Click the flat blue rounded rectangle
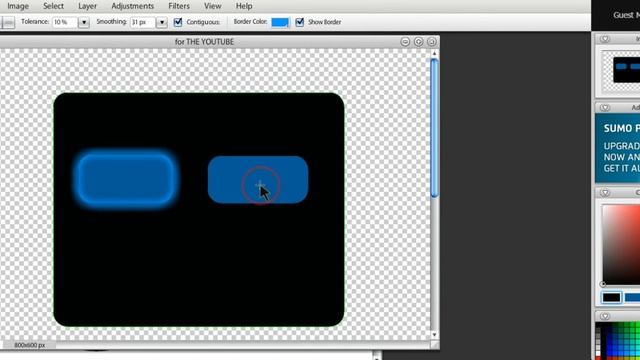Screen dimensions: 640x360 [x=258, y=180]
